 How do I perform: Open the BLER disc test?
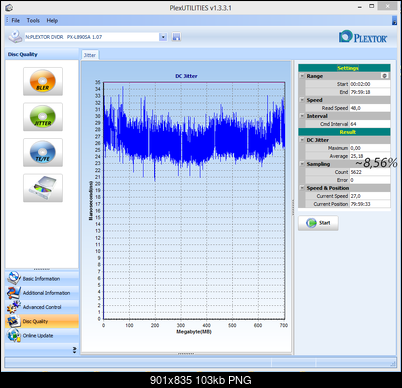coord(43,81)
